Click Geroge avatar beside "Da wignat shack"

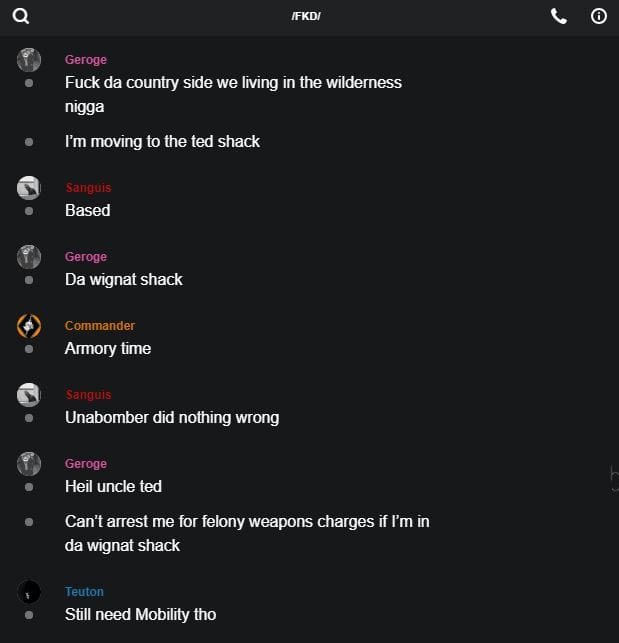[29, 257]
